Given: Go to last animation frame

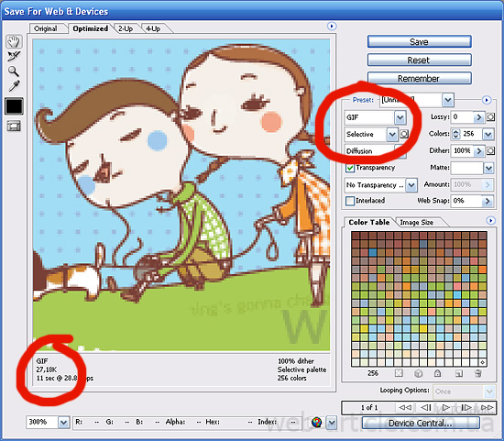Looking at the screenshot, I should point(487,408).
